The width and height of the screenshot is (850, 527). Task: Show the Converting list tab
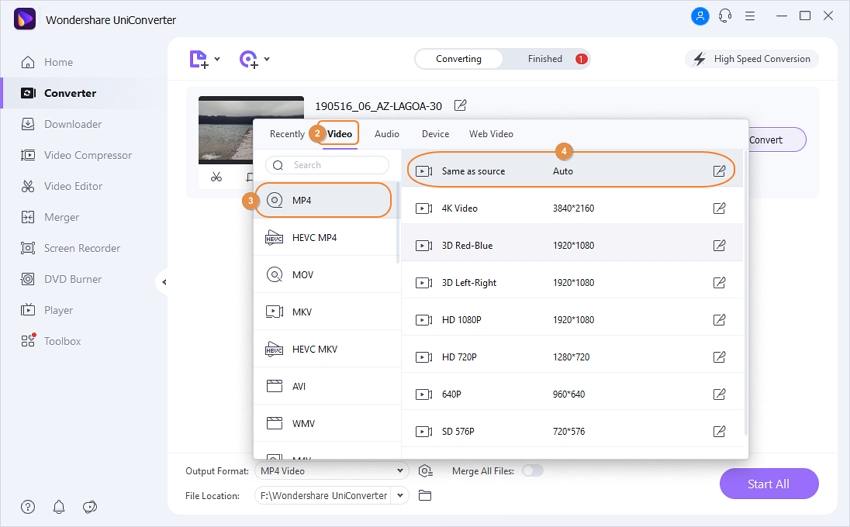pos(459,59)
